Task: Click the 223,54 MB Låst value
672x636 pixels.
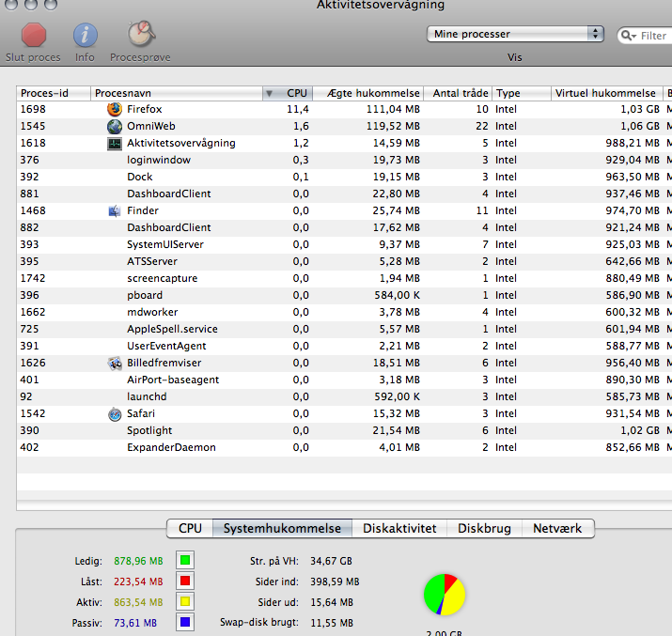Action: coord(138,582)
